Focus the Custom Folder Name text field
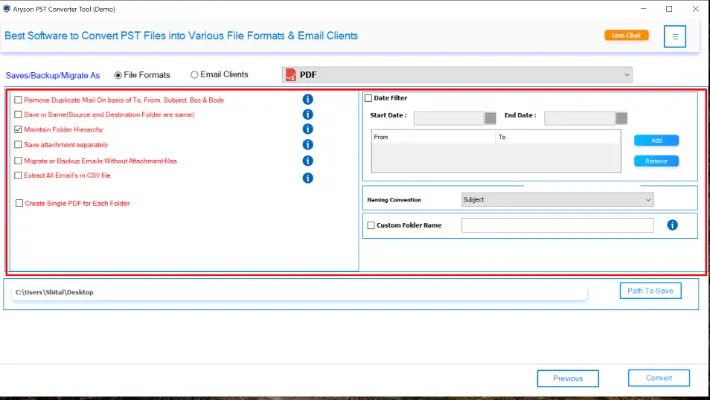710x400 pixels. 557,225
